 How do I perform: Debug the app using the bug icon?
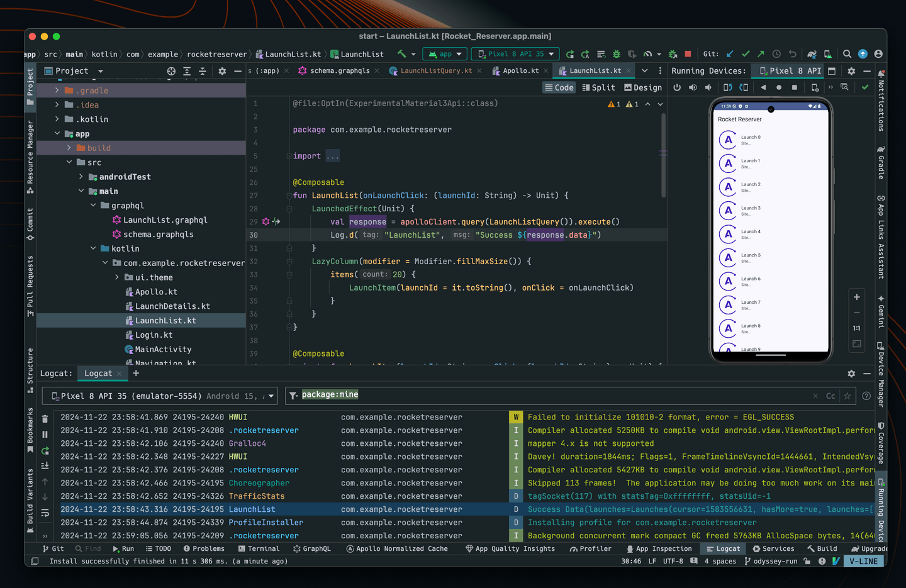pos(615,54)
